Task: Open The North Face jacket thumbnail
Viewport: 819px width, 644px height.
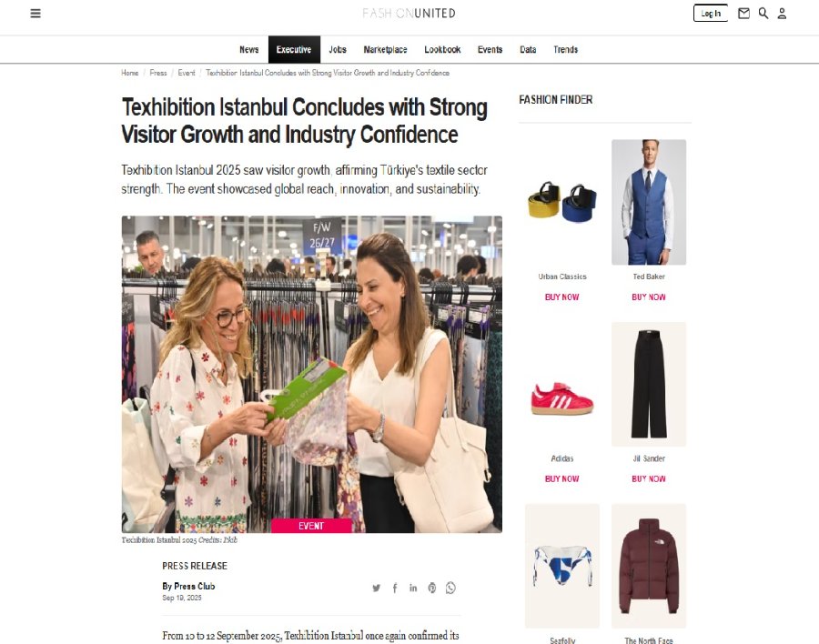Action: [x=649, y=566]
